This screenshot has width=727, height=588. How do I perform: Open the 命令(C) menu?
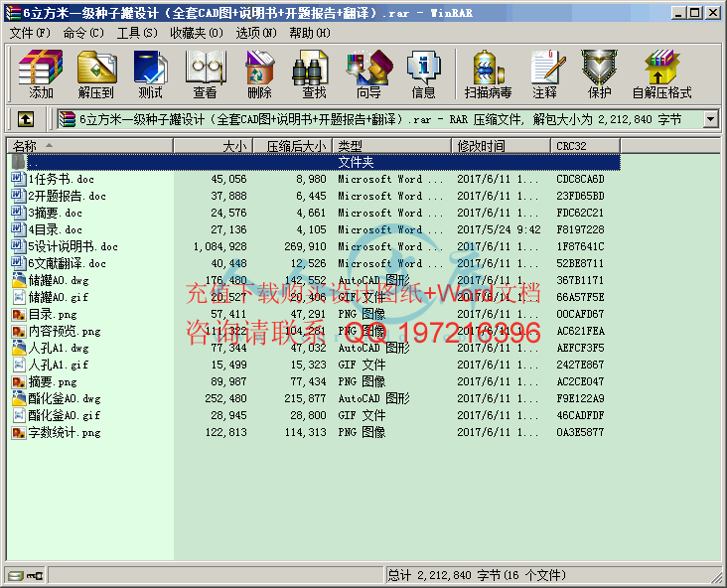click(83, 33)
